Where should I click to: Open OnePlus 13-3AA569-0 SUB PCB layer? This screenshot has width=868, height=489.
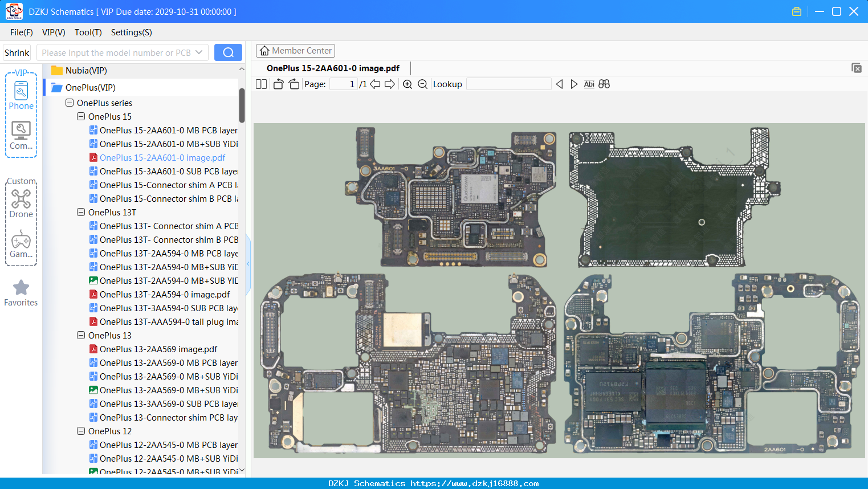pyautogui.click(x=164, y=404)
